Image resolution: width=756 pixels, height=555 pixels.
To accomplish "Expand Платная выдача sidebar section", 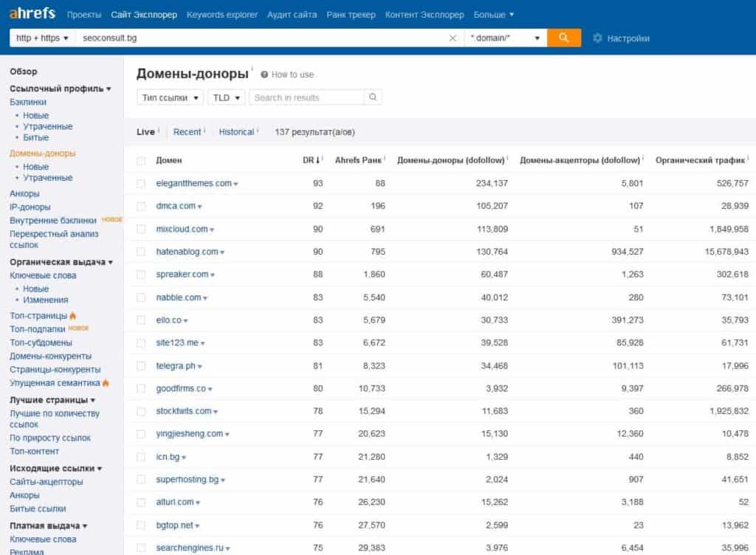I will pyautogui.click(x=48, y=525).
